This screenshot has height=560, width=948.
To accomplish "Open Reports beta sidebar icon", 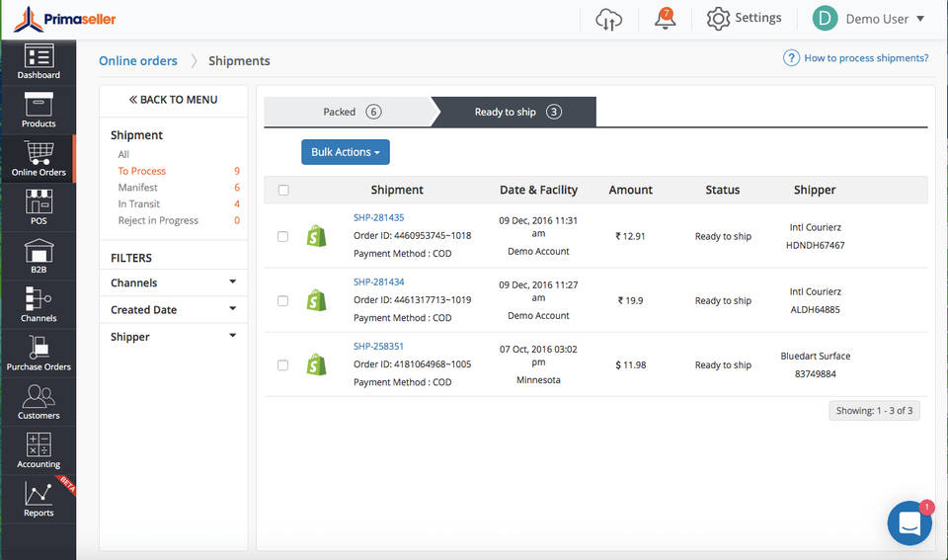I will [39, 500].
